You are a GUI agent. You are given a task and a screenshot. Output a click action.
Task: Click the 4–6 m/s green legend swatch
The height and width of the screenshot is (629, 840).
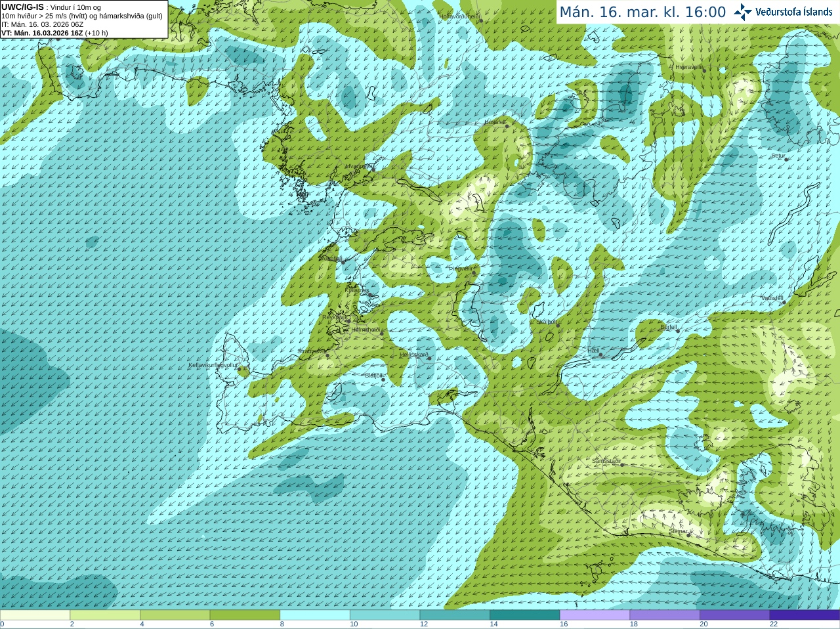pos(175,615)
